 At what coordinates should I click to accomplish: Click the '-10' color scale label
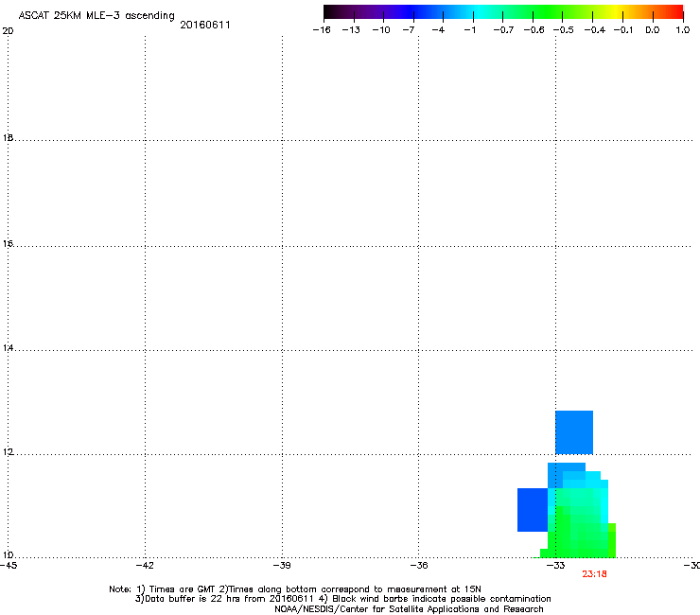[x=381, y=30]
